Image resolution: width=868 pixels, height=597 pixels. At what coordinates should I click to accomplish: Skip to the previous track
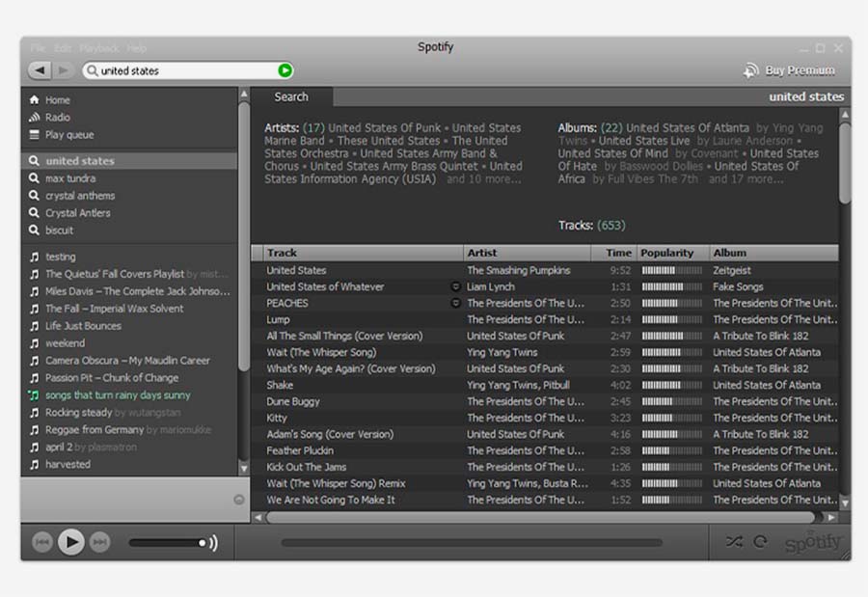pyautogui.click(x=42, y=542)
